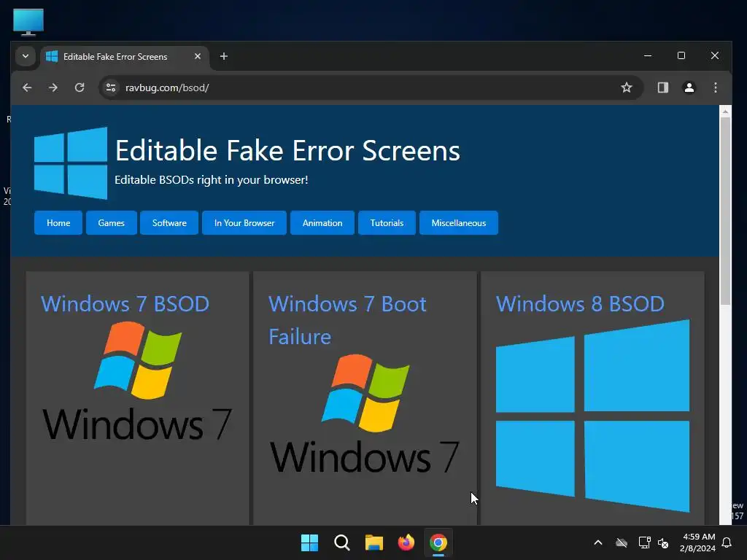Screen dimensions: 747x560
Task: Click the OneDrive cloud tray icon
Action: (622, 542)
